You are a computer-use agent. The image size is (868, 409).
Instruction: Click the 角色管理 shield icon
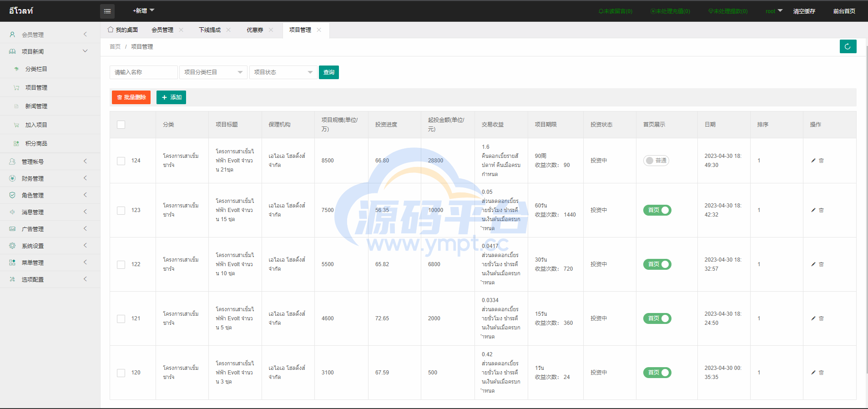coord(12,195)
